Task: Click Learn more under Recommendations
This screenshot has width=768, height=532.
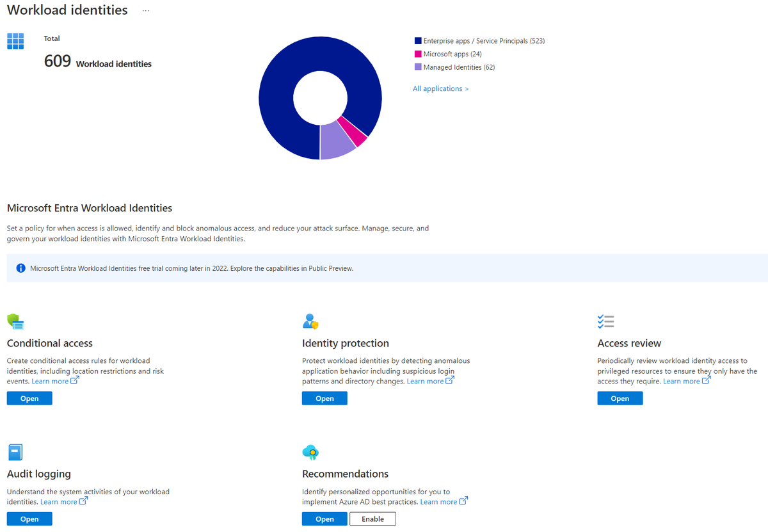Action: (x=439, y=501)
